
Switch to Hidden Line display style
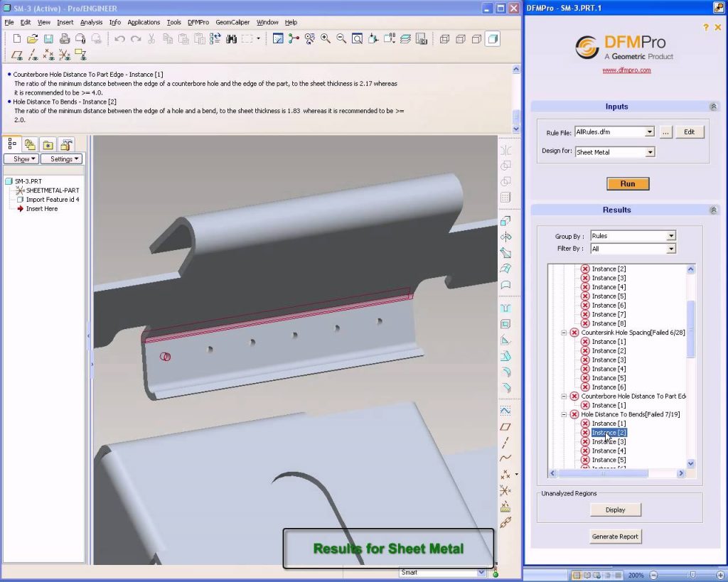[461, 39]
